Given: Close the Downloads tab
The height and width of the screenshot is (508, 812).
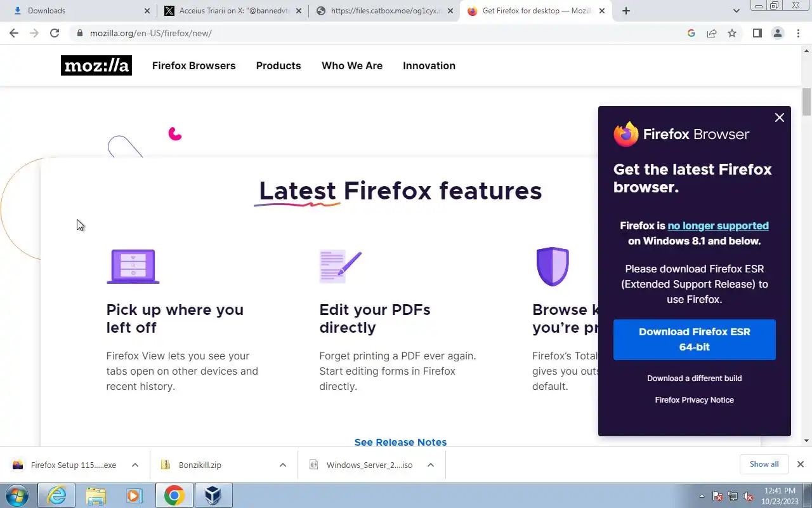Looking at the screenshot, I should 147,11.
